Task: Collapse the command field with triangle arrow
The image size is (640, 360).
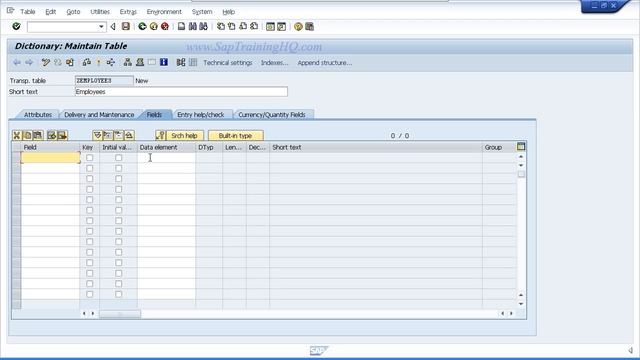Action: (x=113, y=27)
